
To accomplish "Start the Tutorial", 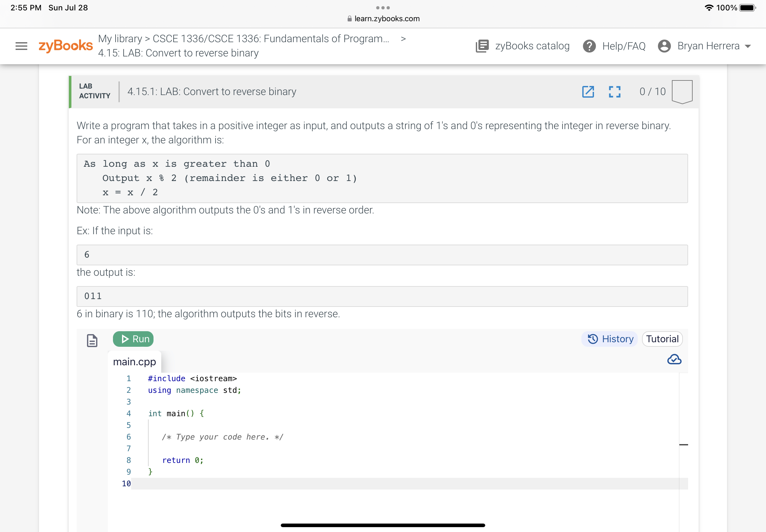I will coord(662,339).
